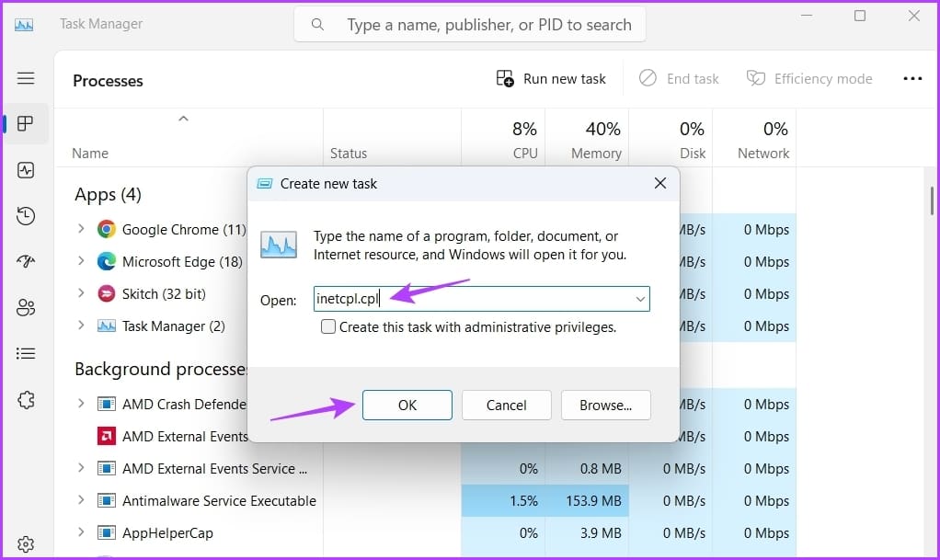
Task: Select the App history sidebar icon
Action: pyautogui.click(x=26, y=216)
